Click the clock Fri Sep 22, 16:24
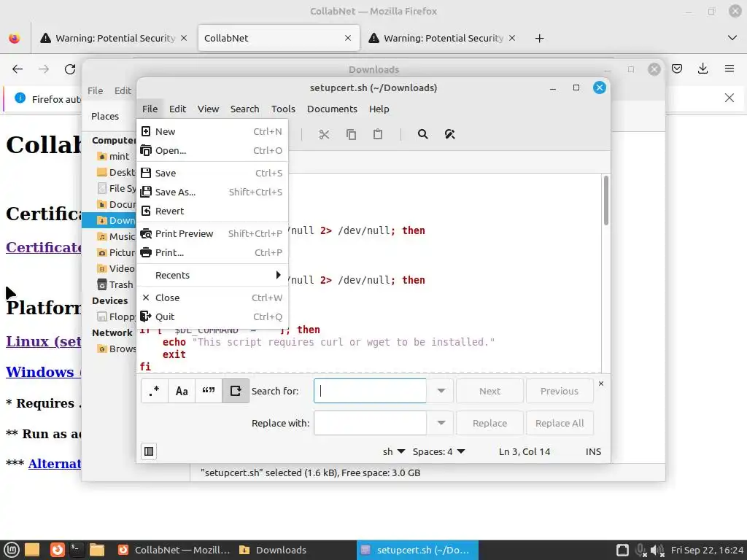This screenshot has width=747, height=560. point(707,550)
